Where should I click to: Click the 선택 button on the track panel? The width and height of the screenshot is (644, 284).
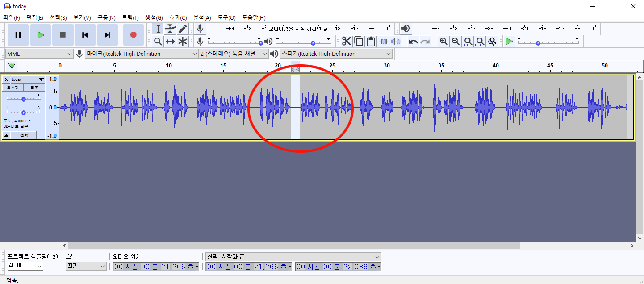(x=24, y=135)
